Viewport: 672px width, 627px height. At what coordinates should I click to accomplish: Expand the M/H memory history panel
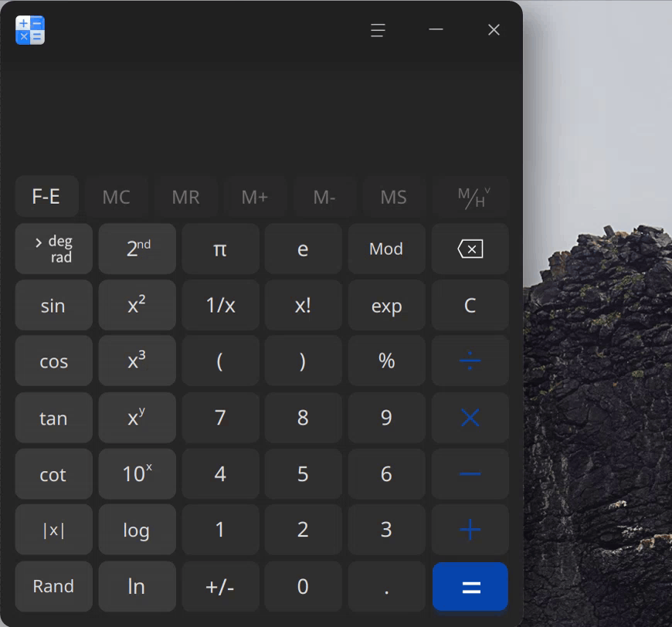(471, 197)
